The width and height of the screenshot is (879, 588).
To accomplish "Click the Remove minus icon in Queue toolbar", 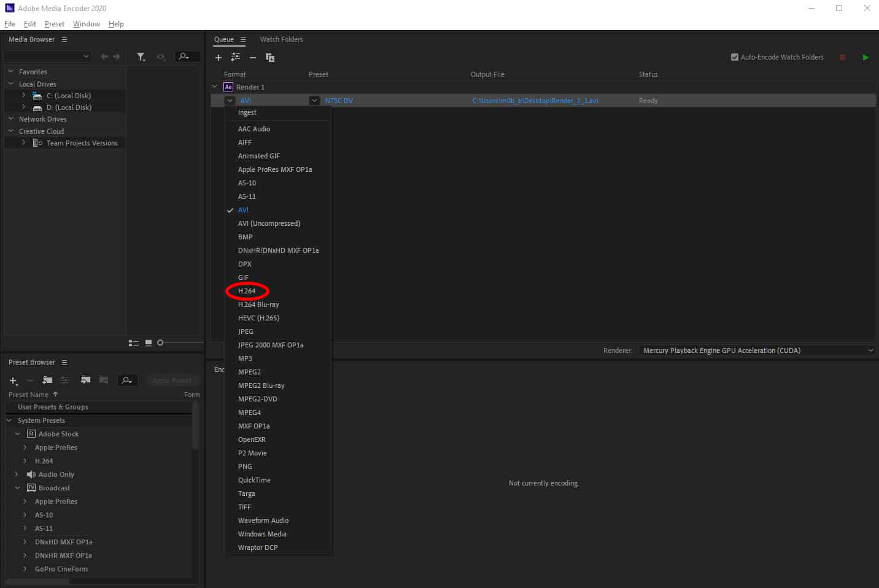I will coord(252,57).
